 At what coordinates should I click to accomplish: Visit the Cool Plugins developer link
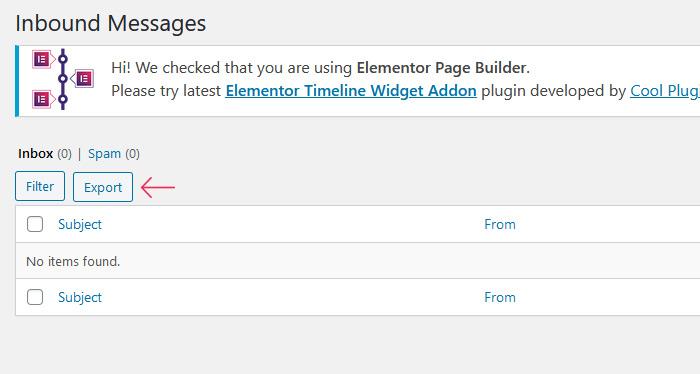click(665, 91)
